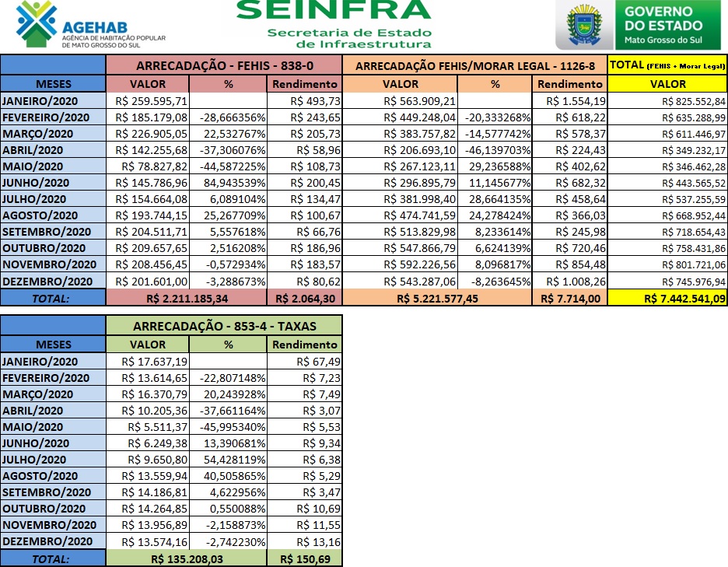Viewport: 728px width, 567px height.
Task: Click the grand total cell R$ 7.442.541,09
Action: (x=668, y=297)
